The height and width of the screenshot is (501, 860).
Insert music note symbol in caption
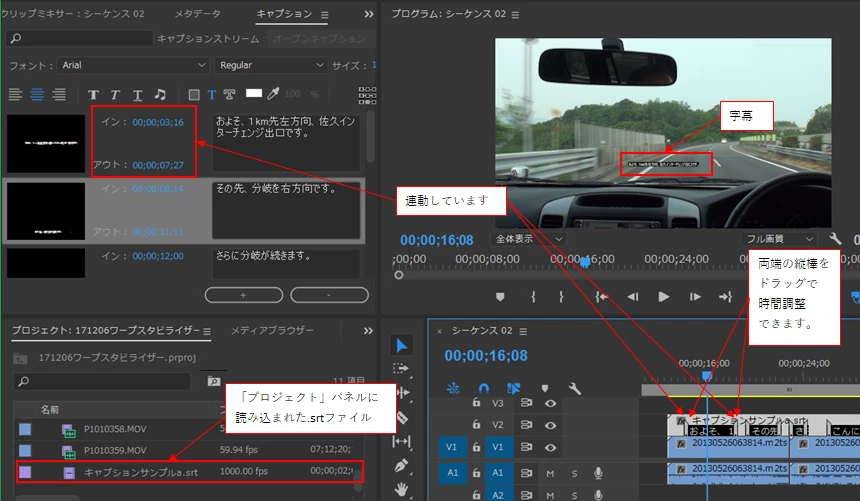point(160,94)
